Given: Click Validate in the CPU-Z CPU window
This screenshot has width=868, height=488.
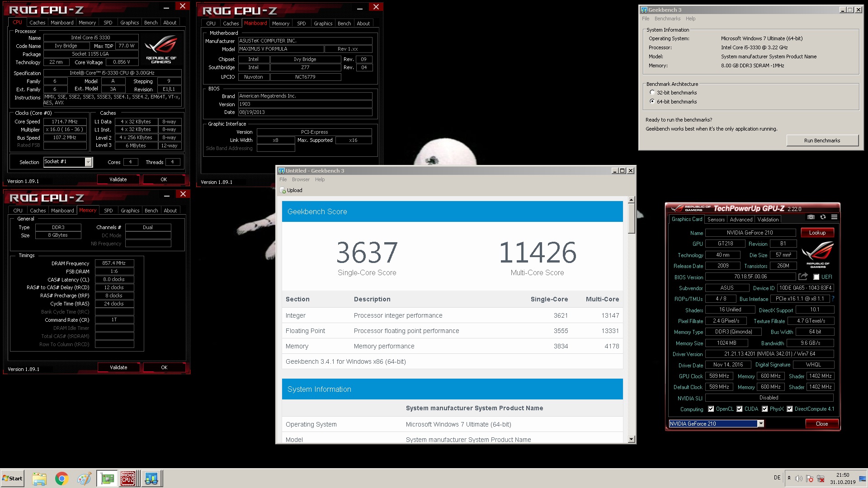Looking at the screenshot, I should (118, 179).
